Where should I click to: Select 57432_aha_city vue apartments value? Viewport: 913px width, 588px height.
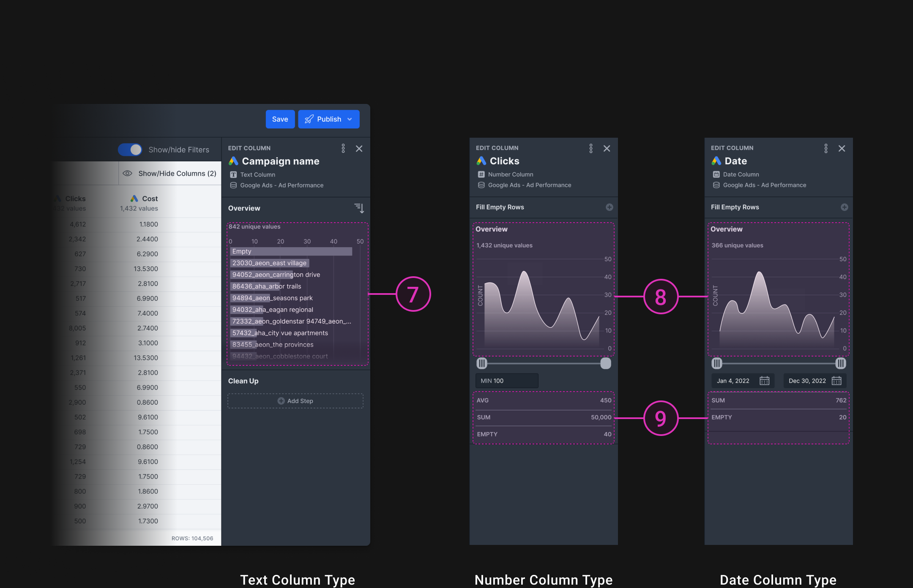click(280, 333)
